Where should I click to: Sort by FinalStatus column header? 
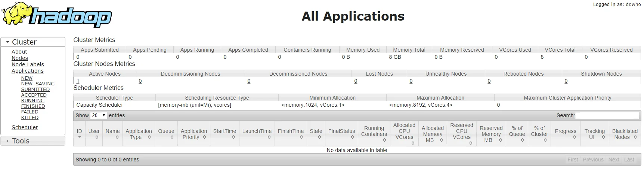pyautogui.click(x=341, y=134)
